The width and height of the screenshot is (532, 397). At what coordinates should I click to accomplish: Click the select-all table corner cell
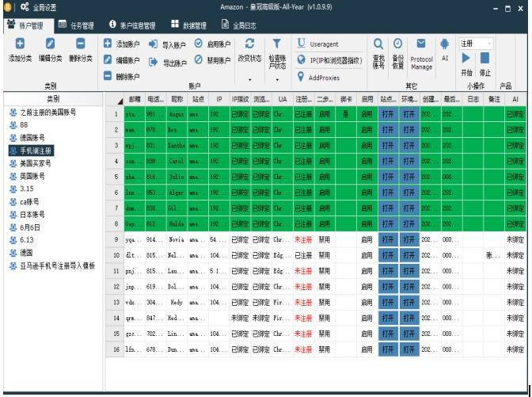click(115, 99)
